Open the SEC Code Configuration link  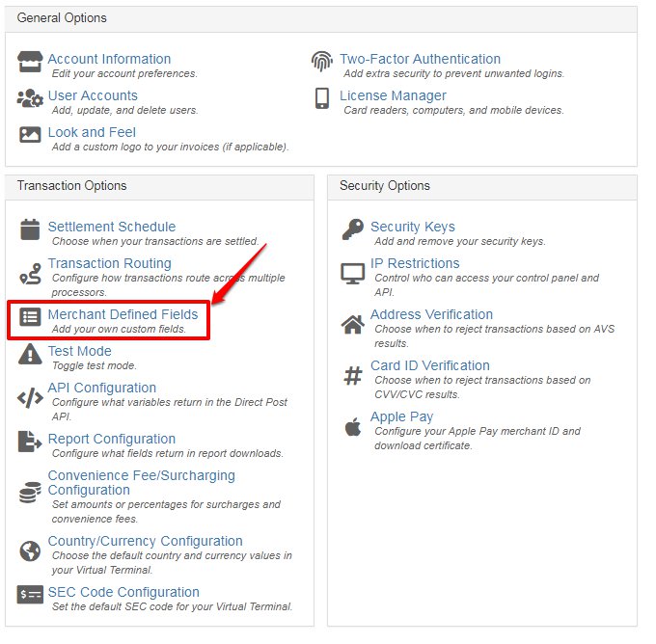click(x=123, y=593)
